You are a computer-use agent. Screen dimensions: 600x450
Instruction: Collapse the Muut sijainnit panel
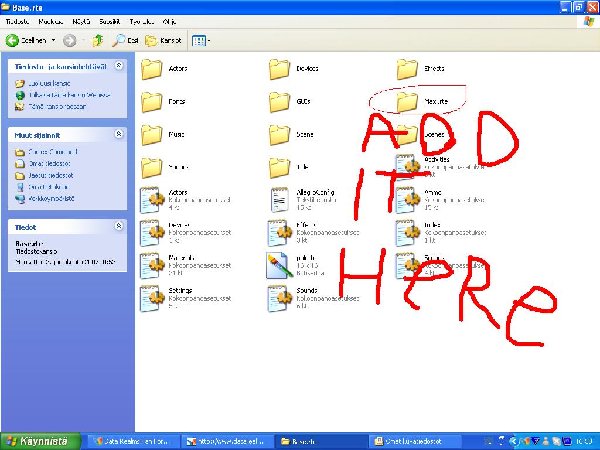click(119, 134)
